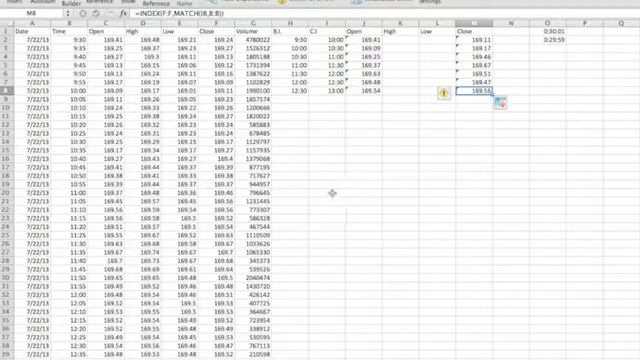Click time cell 10:05 in column B

[69, 99]
